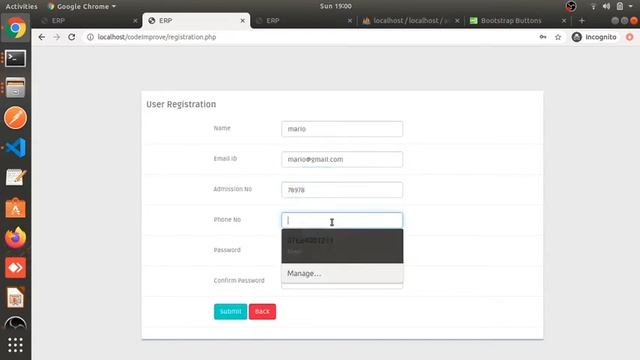Launch Postman from the dock
Image resolution: width=640 pixels, height=360 pixels.
16,118
